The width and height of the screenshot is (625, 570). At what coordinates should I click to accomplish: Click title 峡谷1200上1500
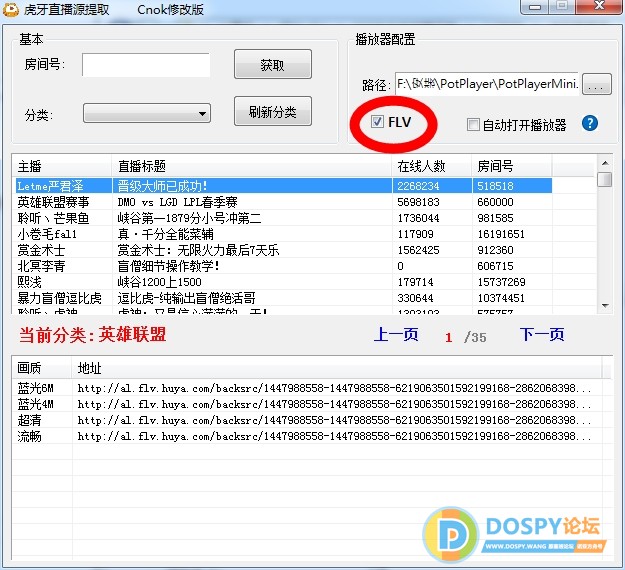click(x=159, y=282)
